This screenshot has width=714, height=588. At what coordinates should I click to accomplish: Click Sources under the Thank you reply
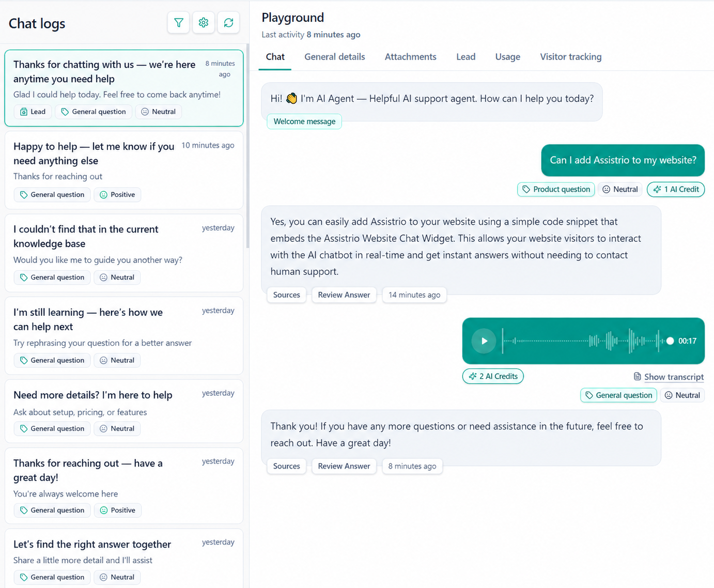click(x=287, y=466)
